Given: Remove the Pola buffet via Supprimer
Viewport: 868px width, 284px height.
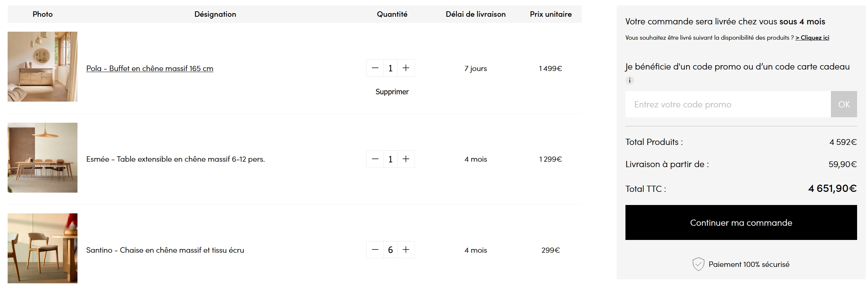Looking at the screenshot, I should pyautogui.click(x=392, y=92).
